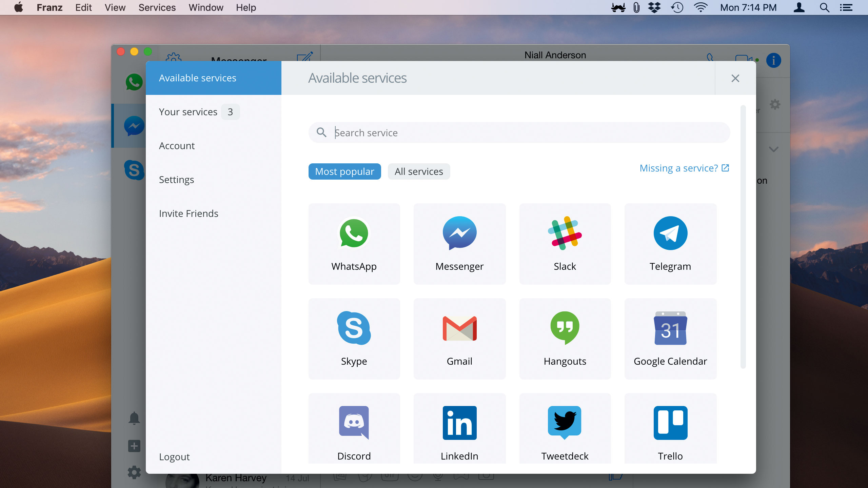Open the Settings section in left menu
Screen dimensions: 868x488
click(176, 180)
